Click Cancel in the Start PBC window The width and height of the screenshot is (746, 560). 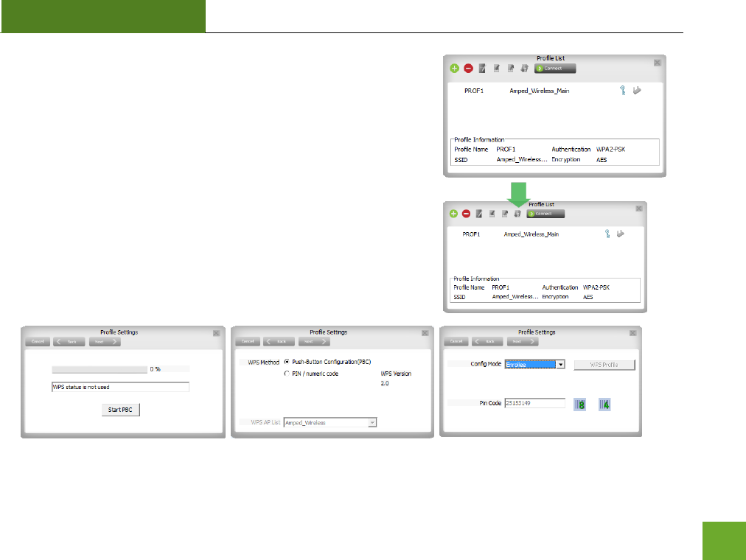[x=38, y=342]
